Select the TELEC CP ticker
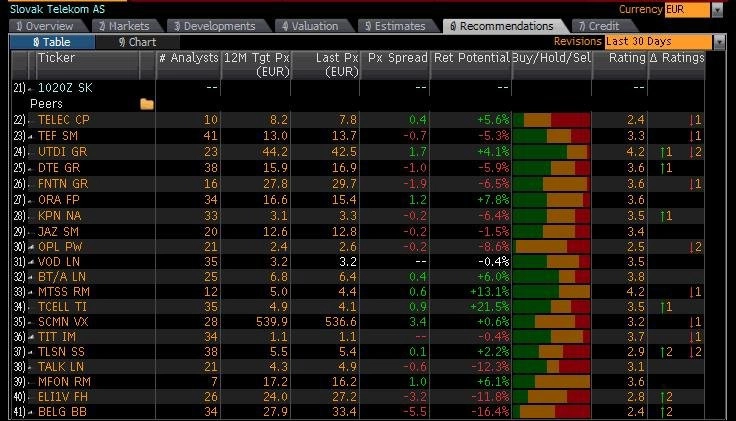 [64, 120]
